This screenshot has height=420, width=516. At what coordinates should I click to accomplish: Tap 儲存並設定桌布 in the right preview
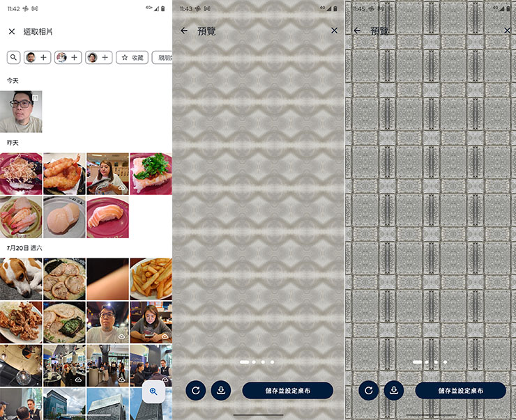460,391
